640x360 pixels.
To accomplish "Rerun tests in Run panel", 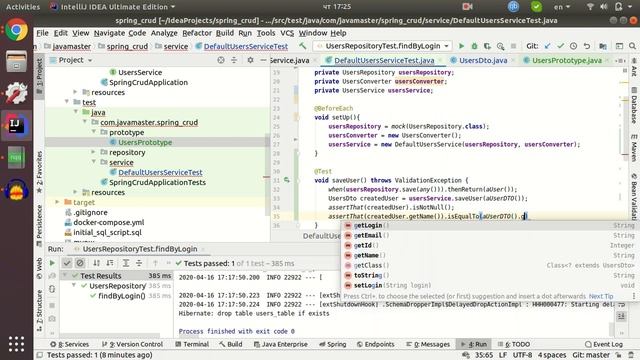I will point(52,263).
